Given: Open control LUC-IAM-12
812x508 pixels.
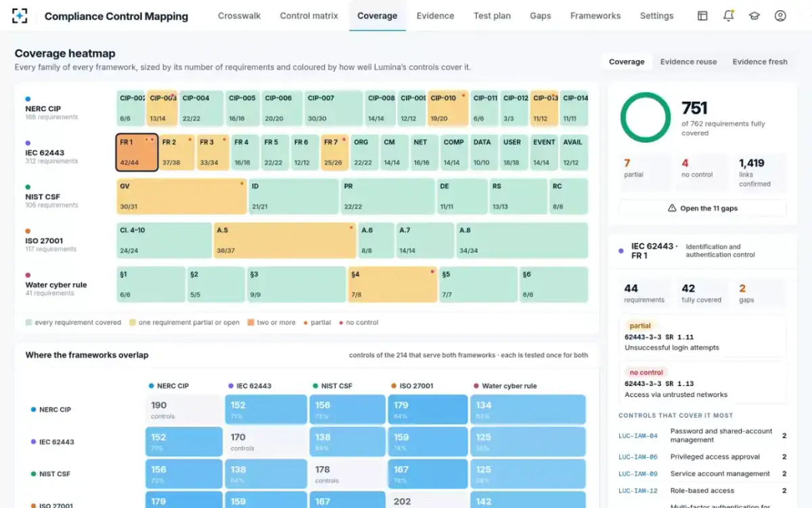Looking at the screenshot, I should coord(702,491).
